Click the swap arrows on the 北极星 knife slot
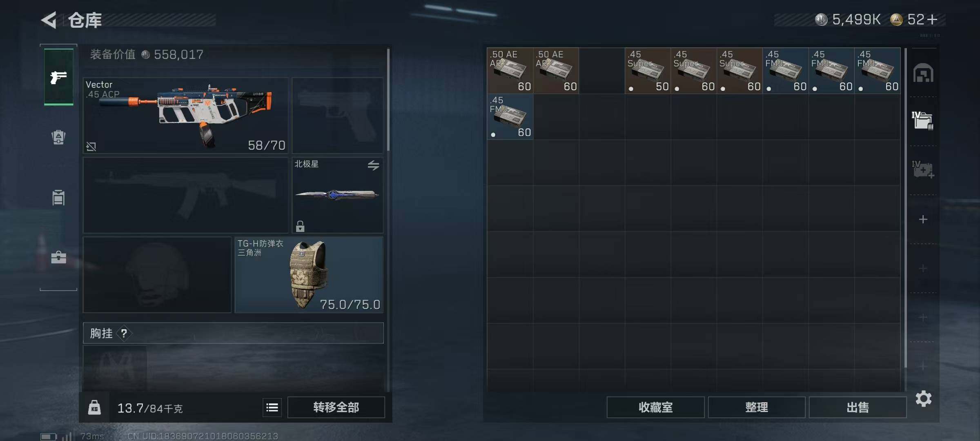 pyautogui.click(x=373, y=165)
